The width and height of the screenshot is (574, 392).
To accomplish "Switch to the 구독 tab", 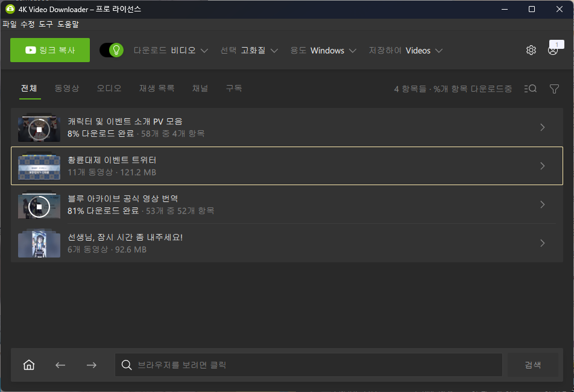I will tap(234, 88).
